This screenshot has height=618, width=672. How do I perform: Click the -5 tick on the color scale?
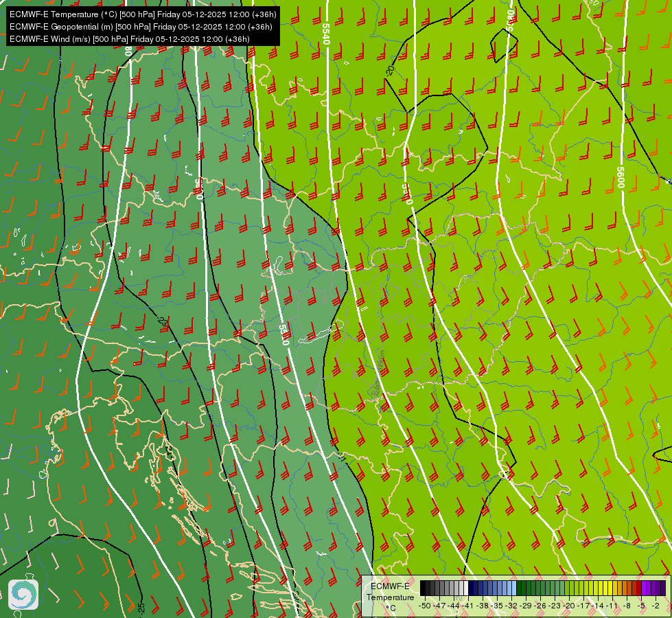642,606
